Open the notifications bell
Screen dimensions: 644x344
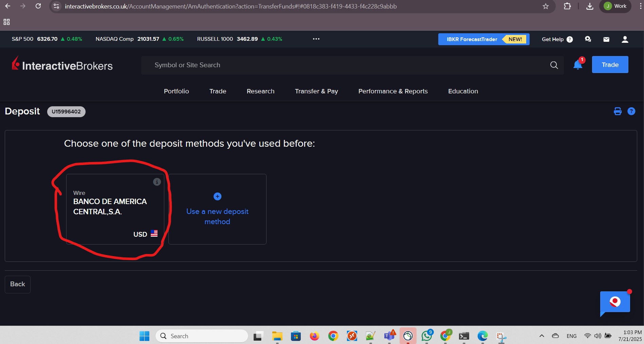click(578, 65)
